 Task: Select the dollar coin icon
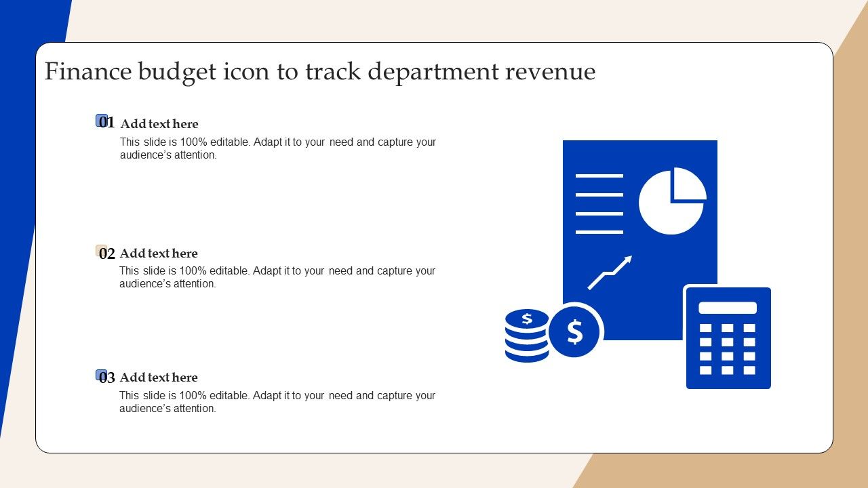575,332
